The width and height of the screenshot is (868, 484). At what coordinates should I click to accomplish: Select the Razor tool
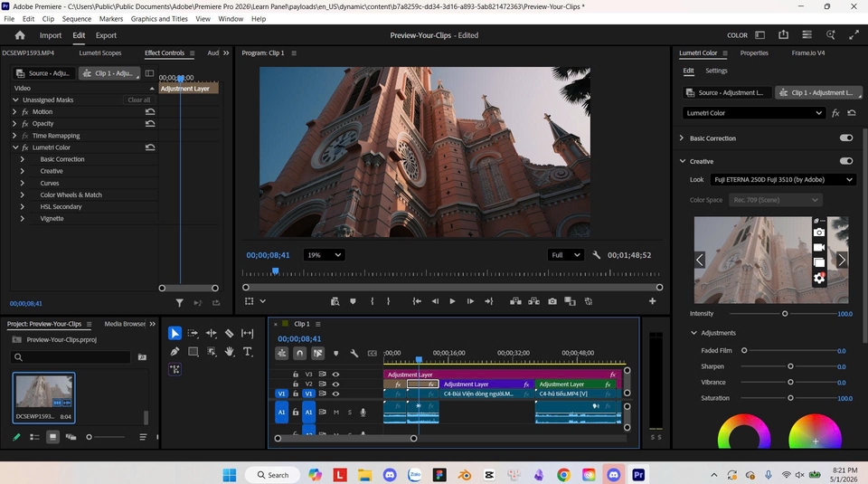[229, 334]
